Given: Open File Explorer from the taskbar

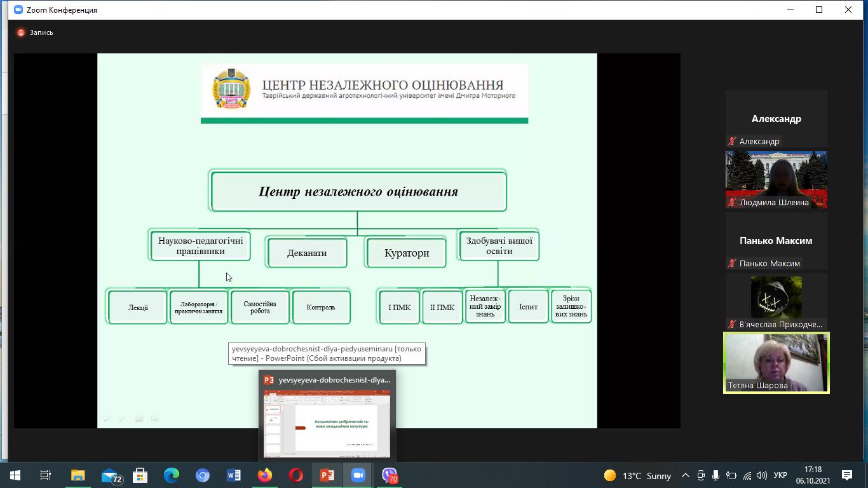Looking at the screenshot, I should tap(78, 475).
